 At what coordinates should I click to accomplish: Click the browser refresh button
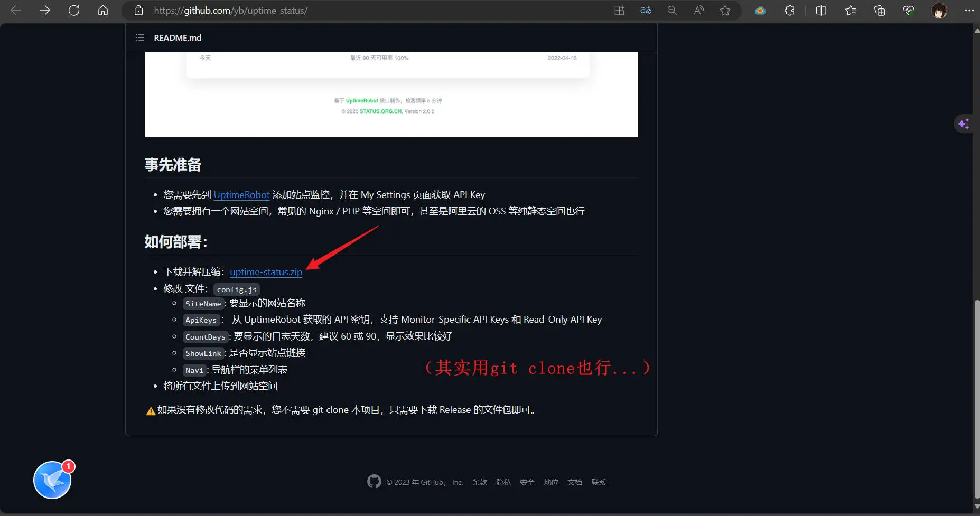pos(74,11)
